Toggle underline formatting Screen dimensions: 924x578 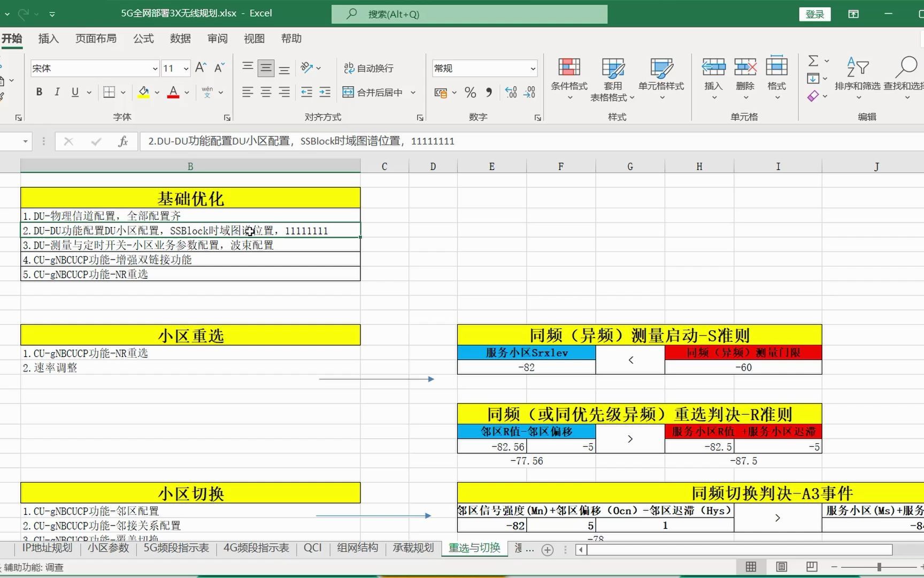coord(75,92)
